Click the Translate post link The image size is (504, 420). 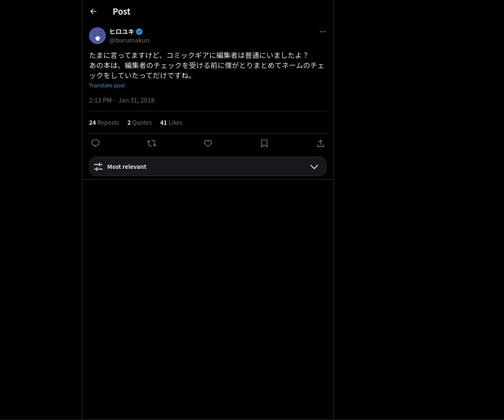(107, 85)
